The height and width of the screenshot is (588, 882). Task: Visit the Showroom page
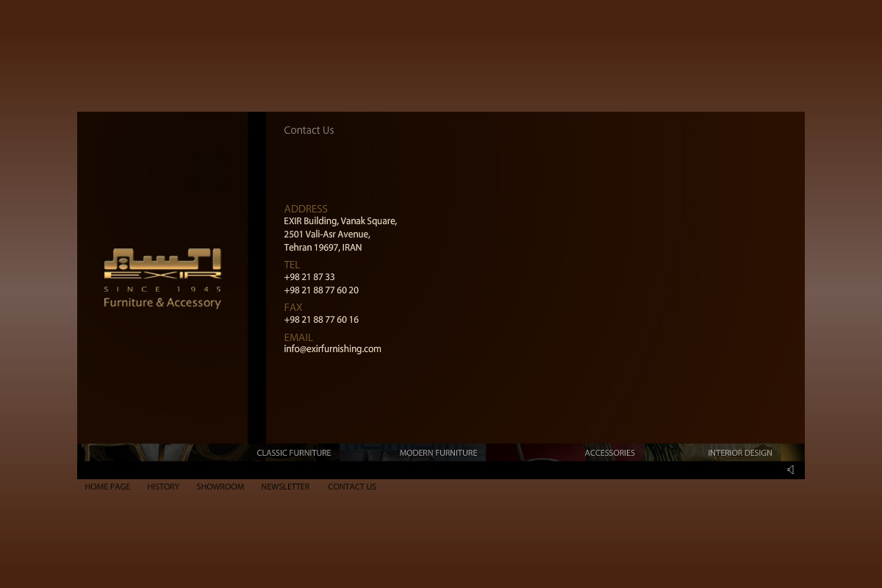[x=220, y=487]
